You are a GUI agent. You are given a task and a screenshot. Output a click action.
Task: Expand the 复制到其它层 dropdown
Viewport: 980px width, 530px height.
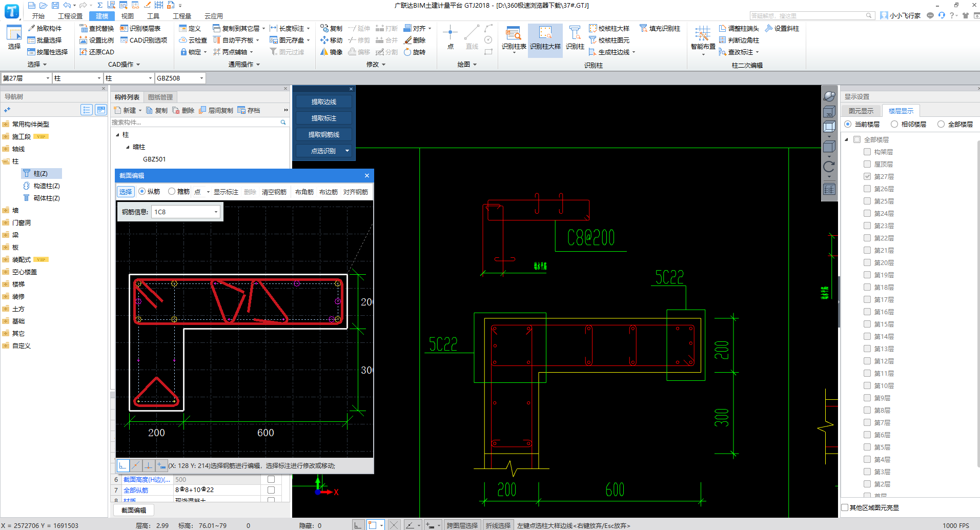264,28
